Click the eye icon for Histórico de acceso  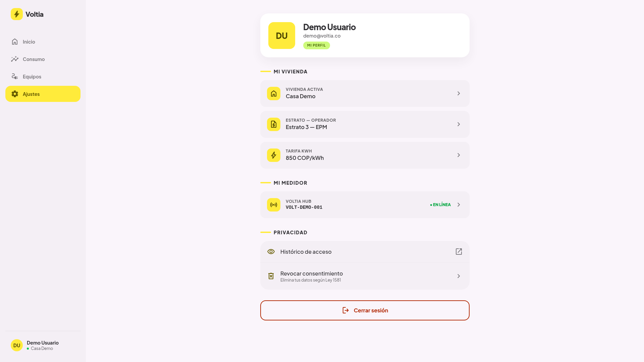pos(271,252)
